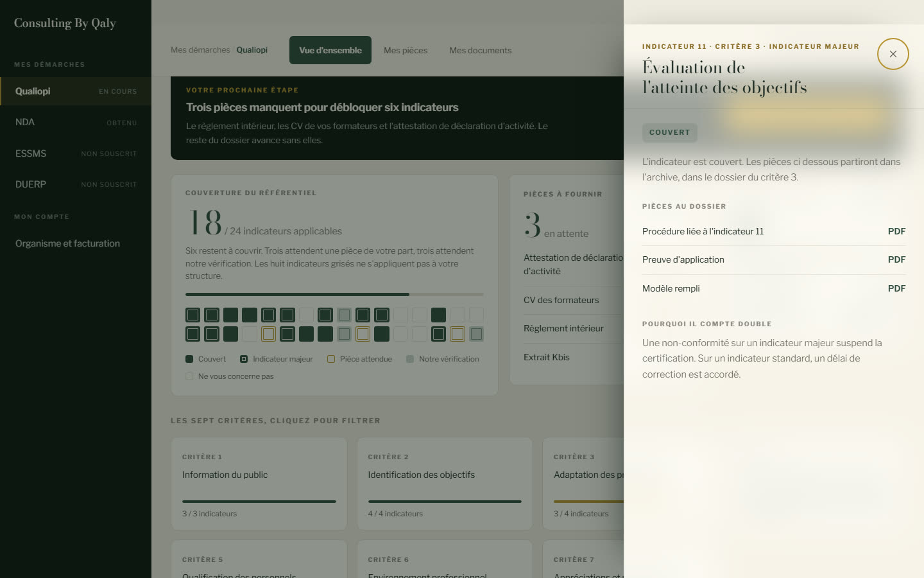Viewport: 924px width, 578px height.
Task: Open the Modèle rempli document
Action: coord(774,288)
